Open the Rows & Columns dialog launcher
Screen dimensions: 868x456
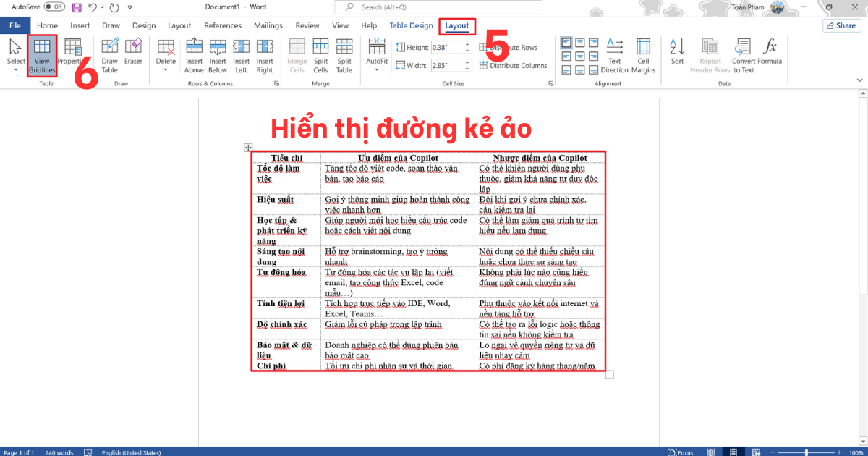click(x=276, y=84)
